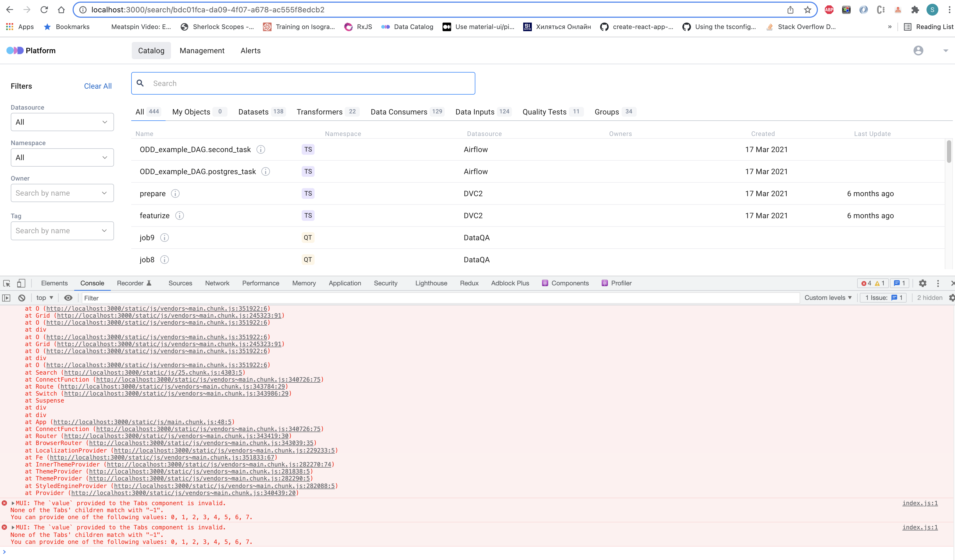Click the info icon next to featurize
The width and height of the screenshot is (955, 560).
pyautogui.click(x=180, y=216)
